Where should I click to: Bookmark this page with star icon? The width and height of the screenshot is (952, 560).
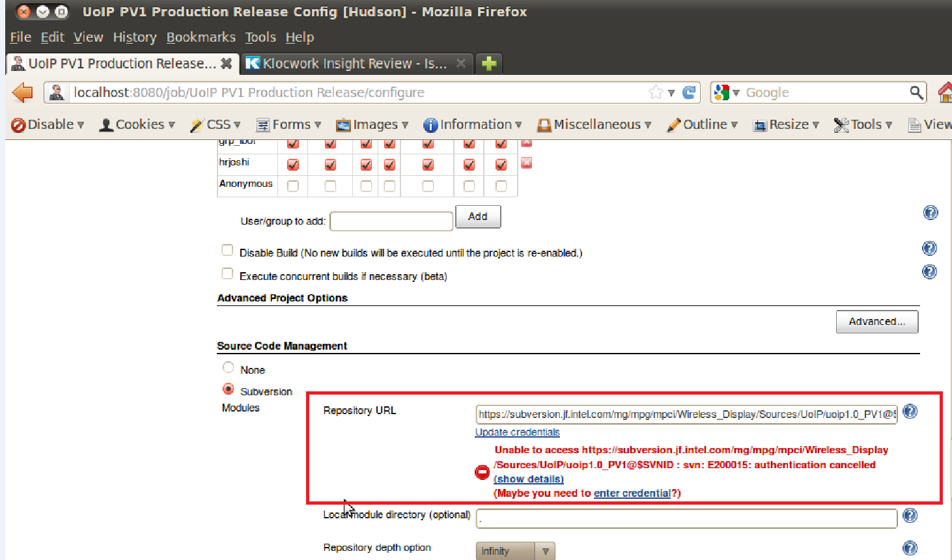tap(656, 92)
